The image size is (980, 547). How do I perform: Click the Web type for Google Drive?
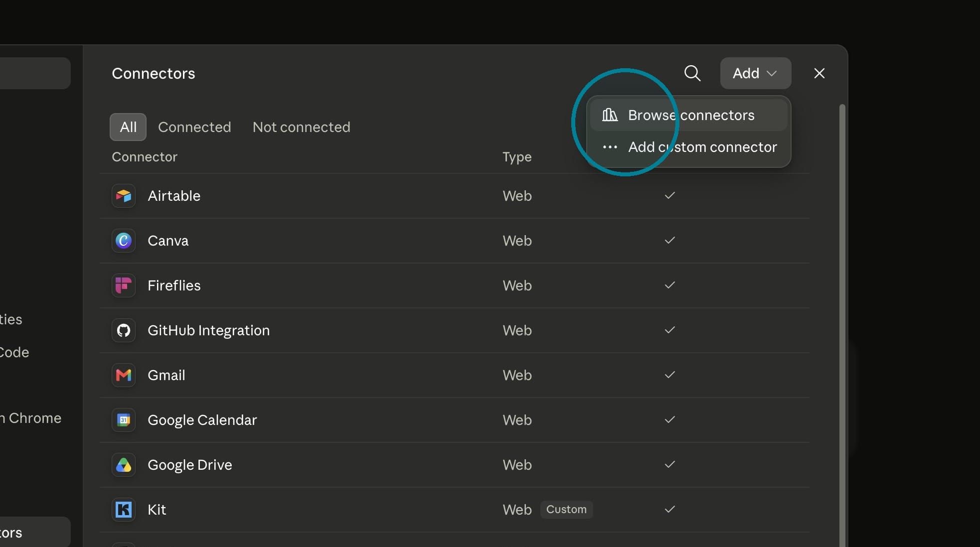[x=517, y=465]
